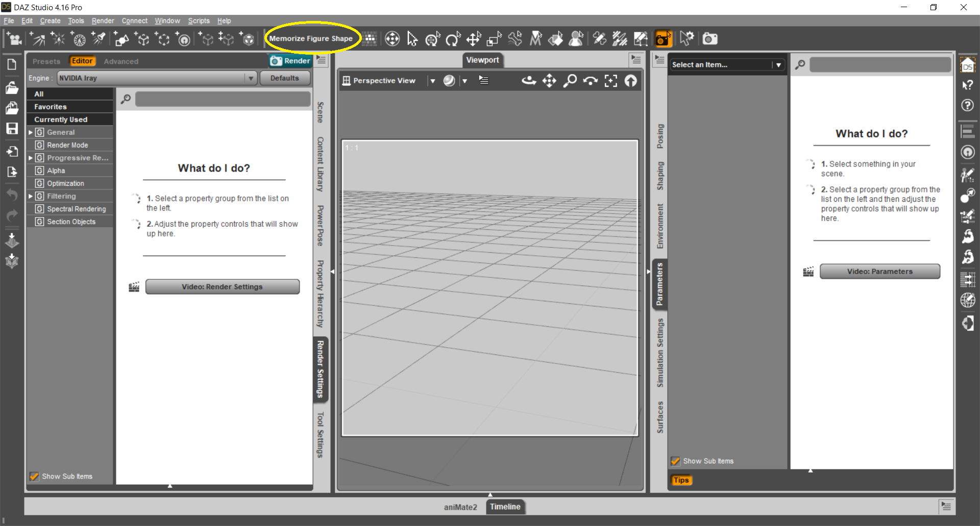The image size is (980, 526).
Task: Click the clapperboard icon beside Video: Parameters
Action: tap(808, 272)
